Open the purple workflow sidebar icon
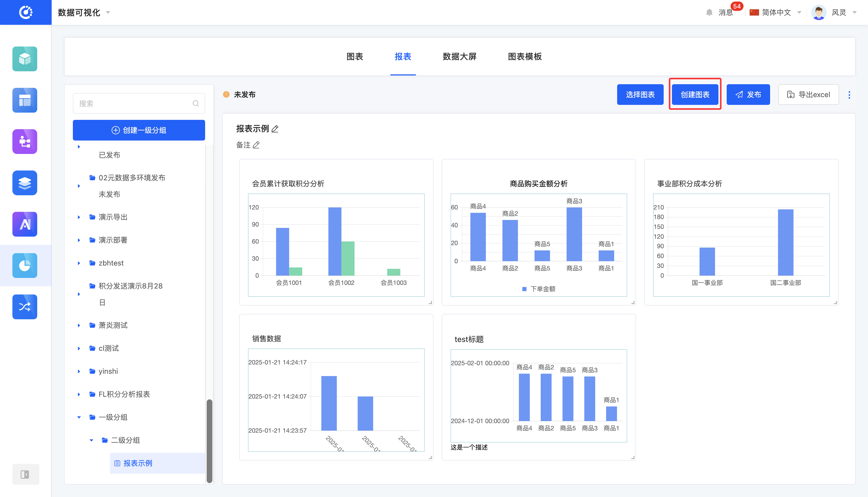 click(x=25, y=141)
